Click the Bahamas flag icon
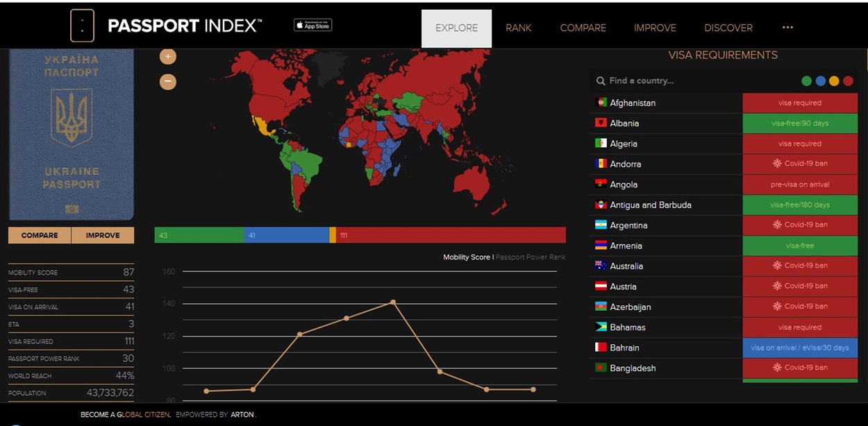The height and width of the screenshot is (426, 868). 601,327
